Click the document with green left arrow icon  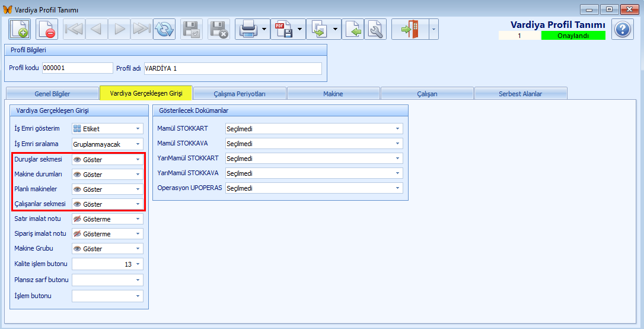353,29
